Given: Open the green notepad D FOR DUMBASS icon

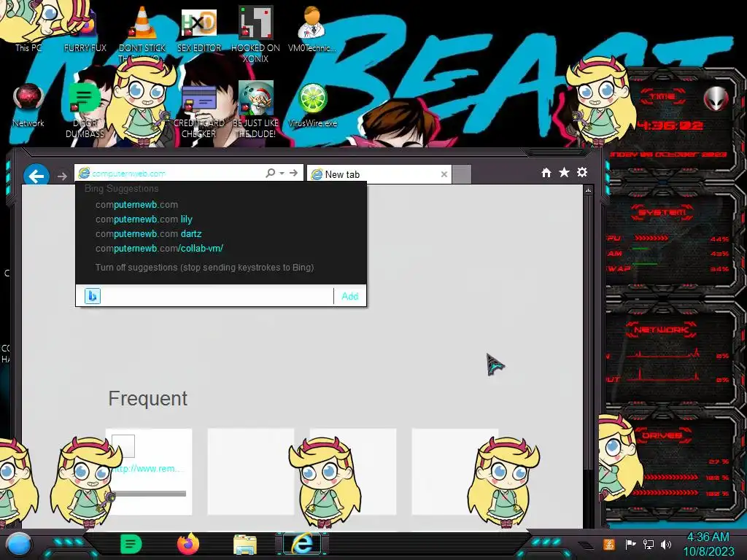Looking at the screenshot, I should [x=85, y=109].
